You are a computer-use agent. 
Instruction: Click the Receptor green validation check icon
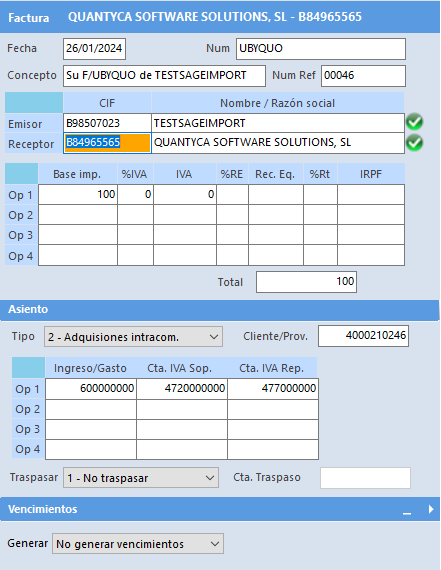[414, 142]
